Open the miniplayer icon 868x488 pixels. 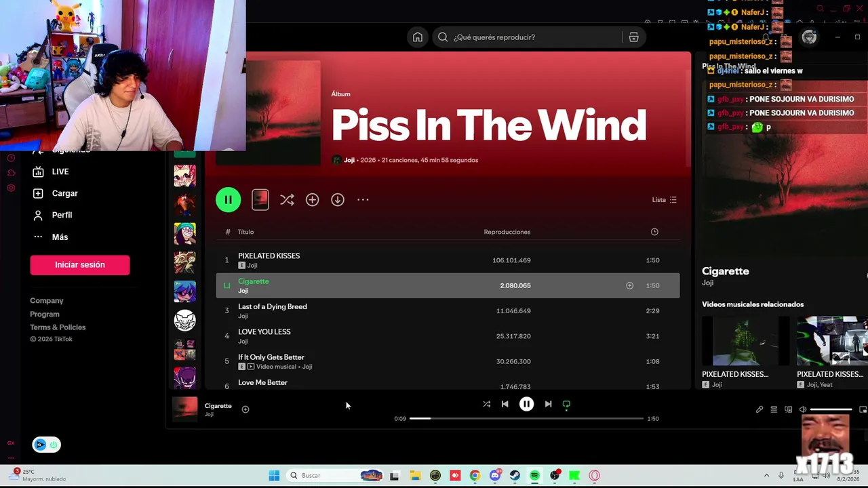coord(863,409)
